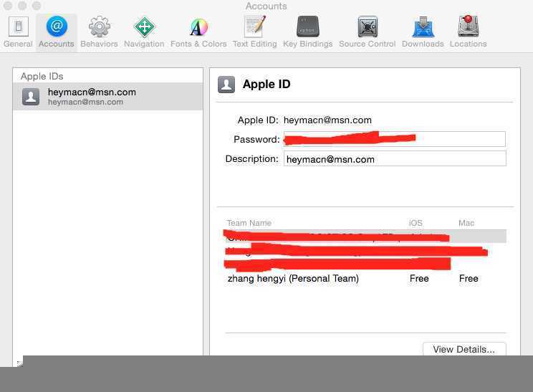
Task: Select heymacn@msn.com account in Apple IDs list
Action: (x=107, y=97)
